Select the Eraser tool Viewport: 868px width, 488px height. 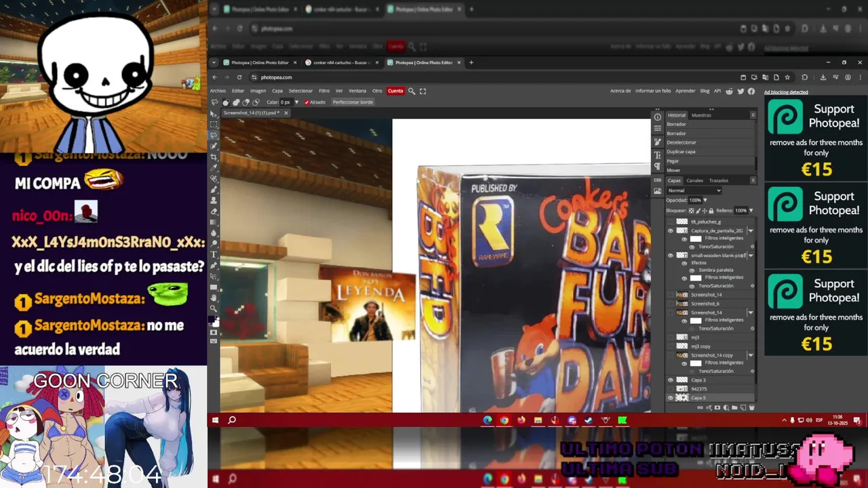pos(214,211)
